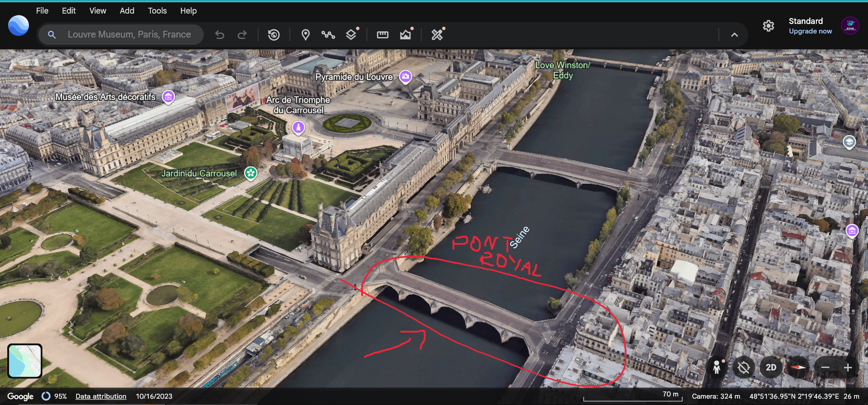Click the Camera: 324 m readout
The width and height of the screenshot is (868, 405).
pos(716,396)
